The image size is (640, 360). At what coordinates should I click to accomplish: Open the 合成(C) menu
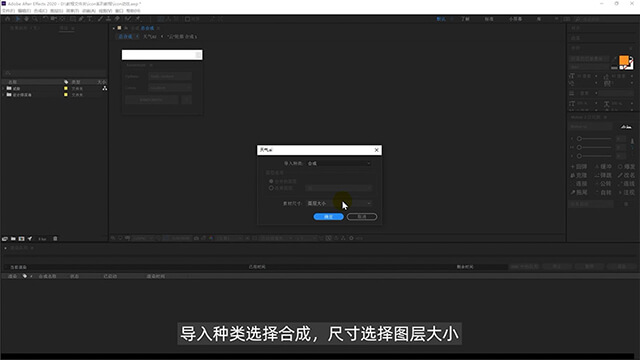[x=40, y=11]
